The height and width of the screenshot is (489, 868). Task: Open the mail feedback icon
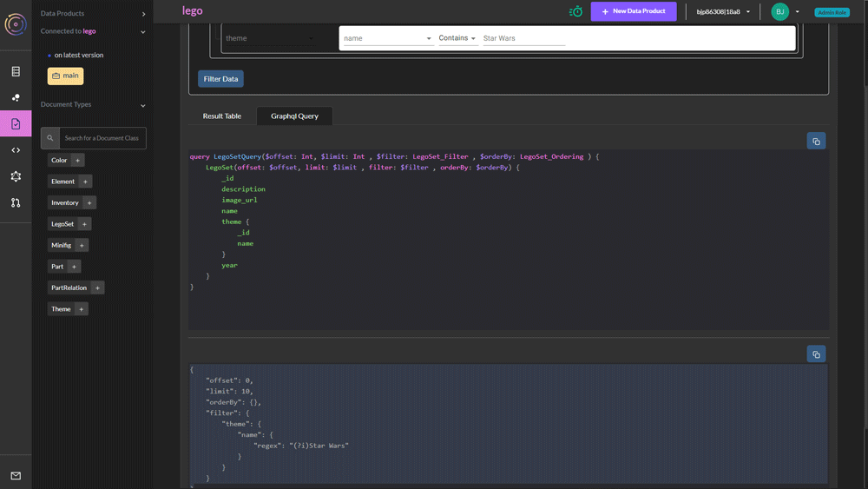pyautogui.click(x=16, y=476)
